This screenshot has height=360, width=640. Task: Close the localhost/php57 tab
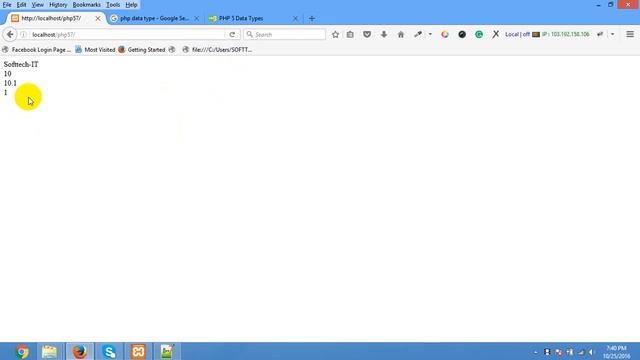(98, 18)
